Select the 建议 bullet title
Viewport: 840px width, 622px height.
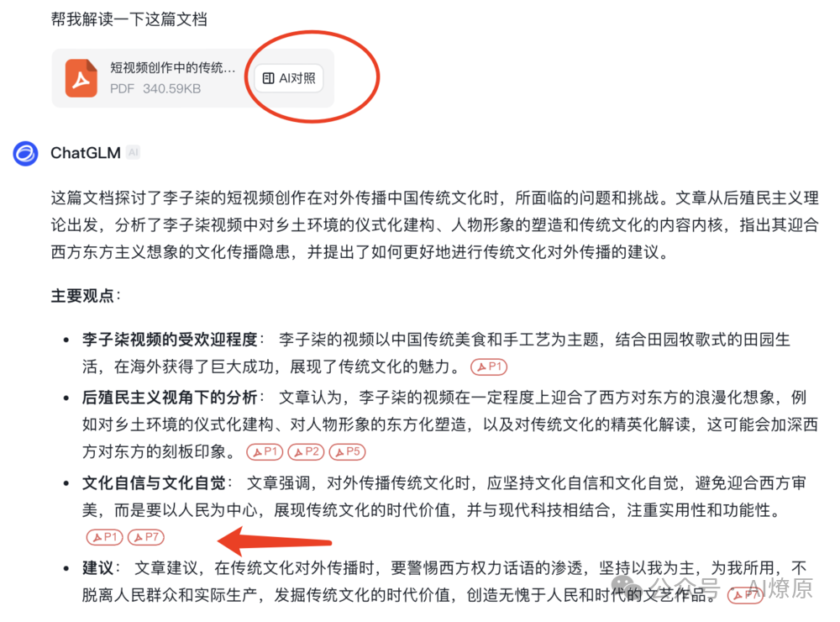(x=98, y=568)
